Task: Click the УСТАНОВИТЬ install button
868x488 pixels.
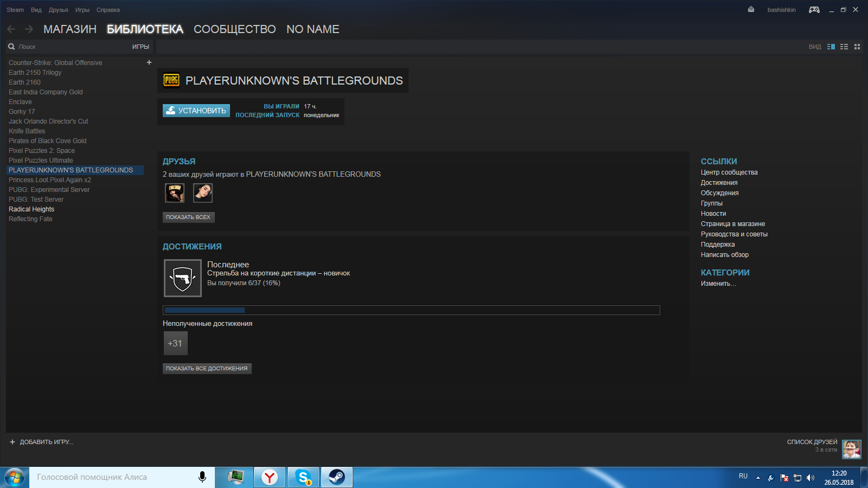Action: (196, 111)
